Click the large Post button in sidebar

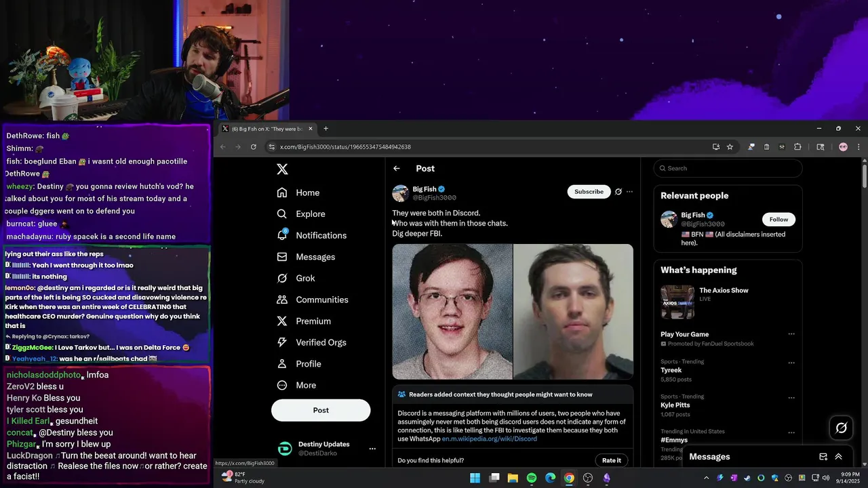click(321, 410)
